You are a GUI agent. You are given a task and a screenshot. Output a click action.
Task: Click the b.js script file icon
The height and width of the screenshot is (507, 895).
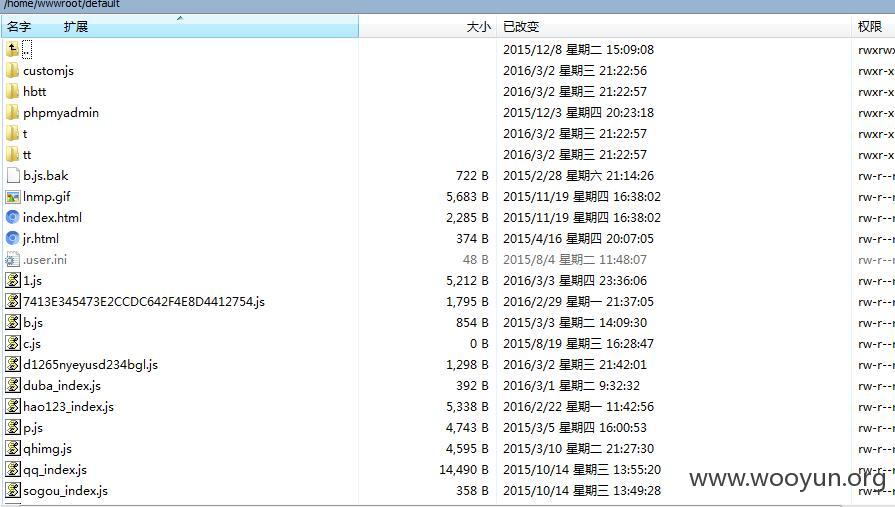(13, 323)
